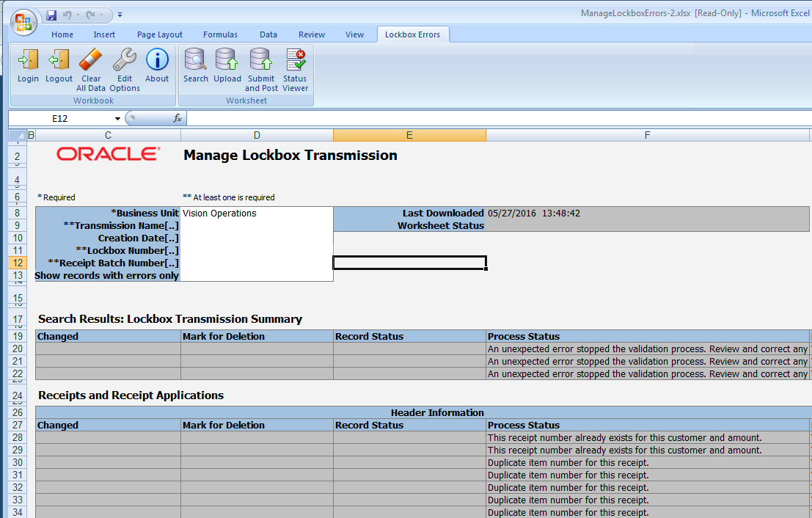This screenshot has height=518, width=812.
Task: Click the Lockbox Number input cell
Action: [x=257, y=251]
